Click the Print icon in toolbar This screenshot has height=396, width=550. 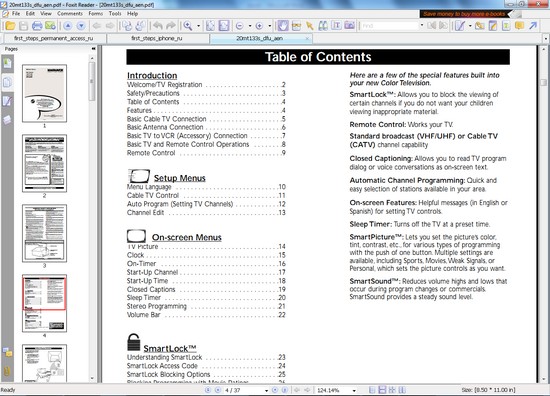[37, 26]
